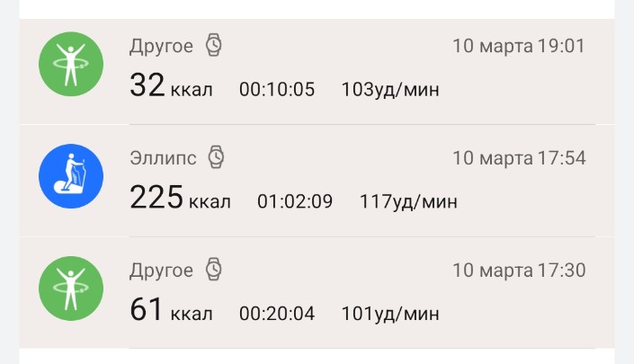Click the 00:10:05 workout duration
The width and height of the screenshot is (634, 364).
[x=277, y=90]
